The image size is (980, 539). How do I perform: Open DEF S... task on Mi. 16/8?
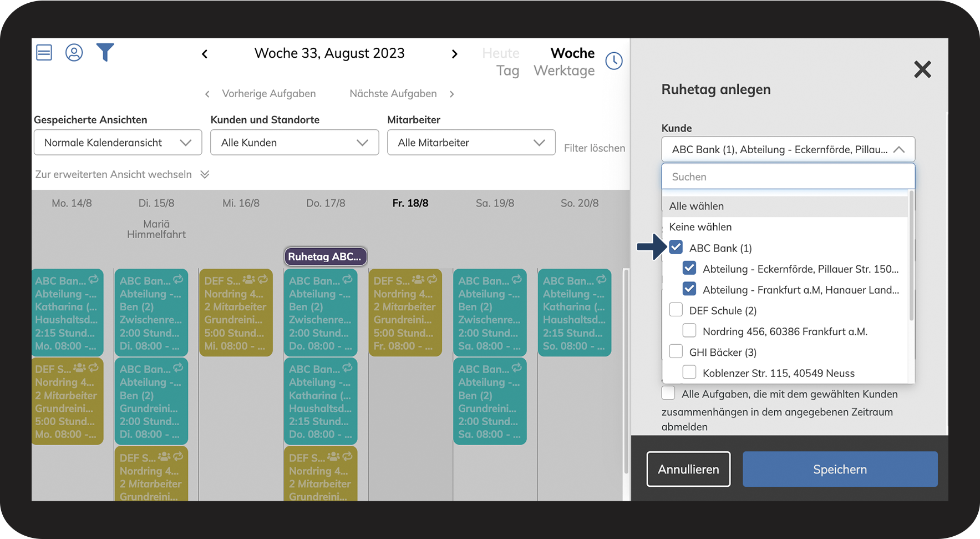pos(236,313)
